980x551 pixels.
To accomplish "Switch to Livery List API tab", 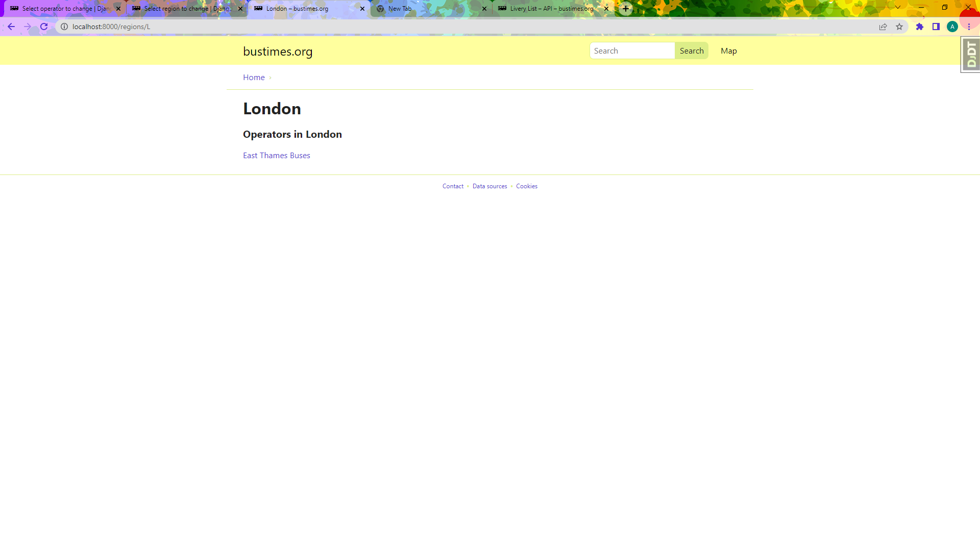I will tap(551, 9).
